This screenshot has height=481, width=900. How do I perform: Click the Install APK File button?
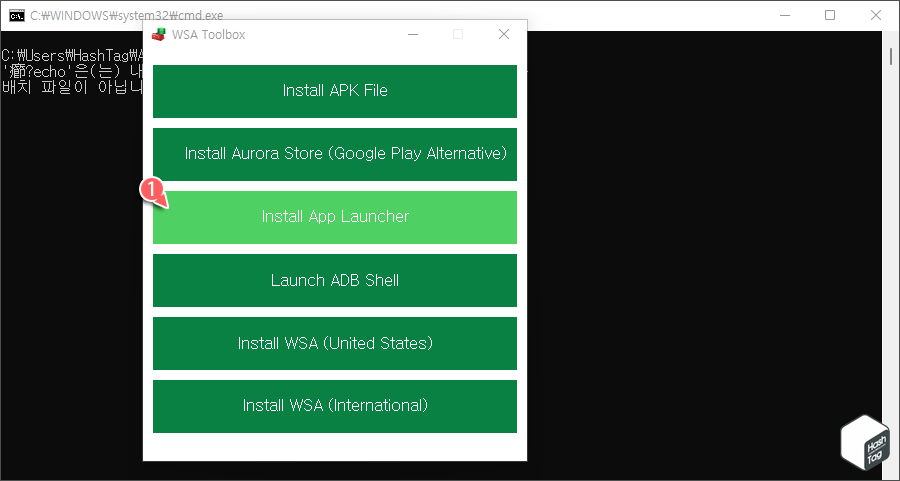(335, 91)
